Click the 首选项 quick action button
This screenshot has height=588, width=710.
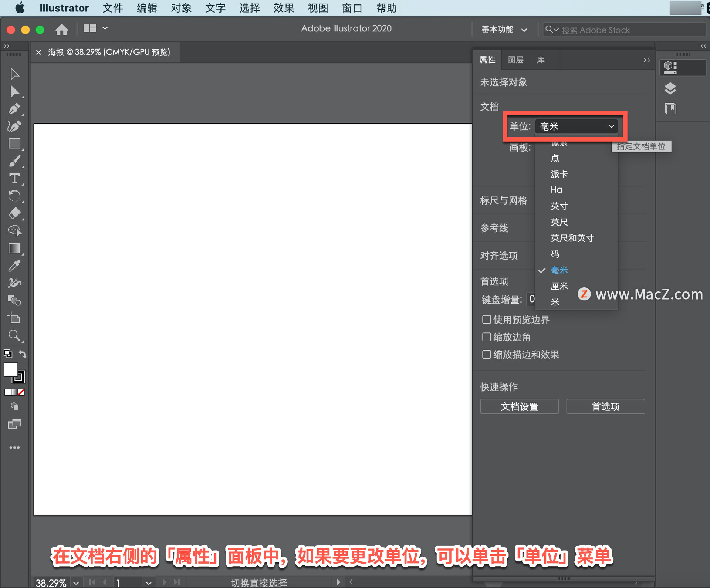[605, 407]
